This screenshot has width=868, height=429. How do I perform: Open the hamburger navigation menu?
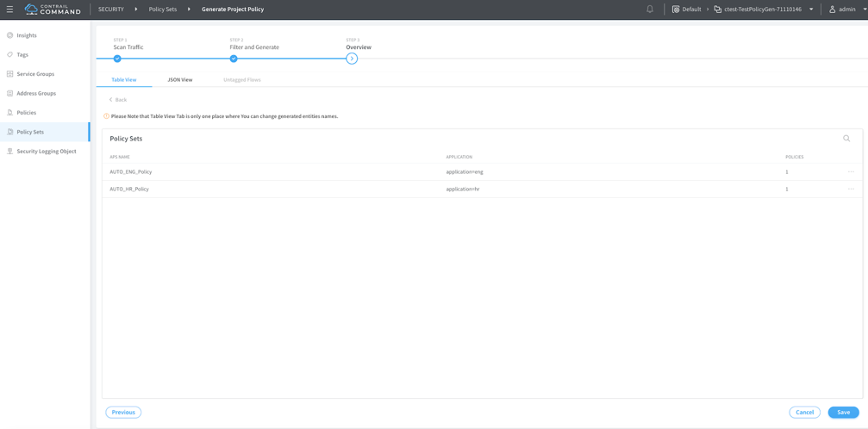coord(9,9)
